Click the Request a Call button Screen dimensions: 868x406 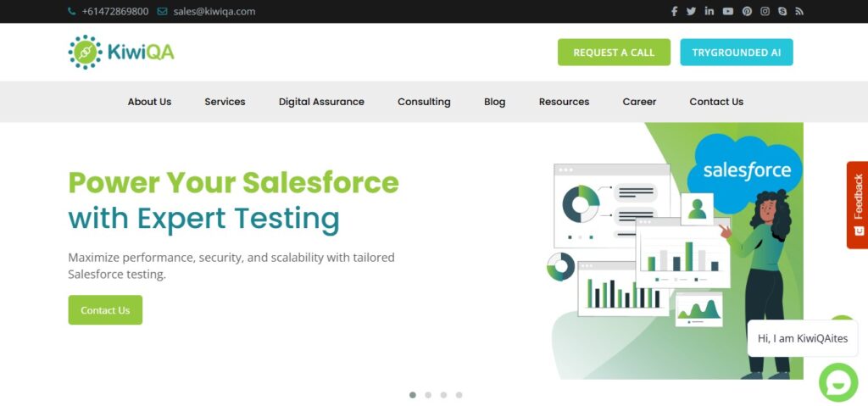click(x=614, y=52)
